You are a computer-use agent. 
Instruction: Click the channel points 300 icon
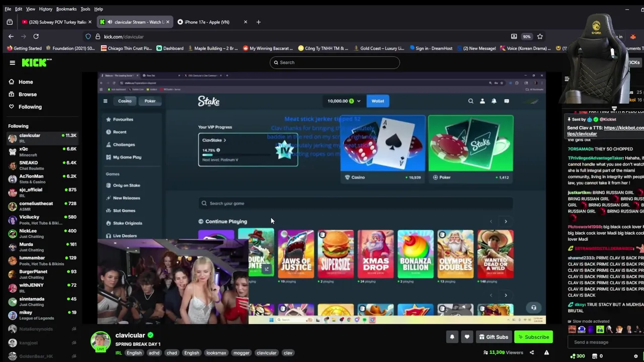pyautogui.click(x=577, y=356)
